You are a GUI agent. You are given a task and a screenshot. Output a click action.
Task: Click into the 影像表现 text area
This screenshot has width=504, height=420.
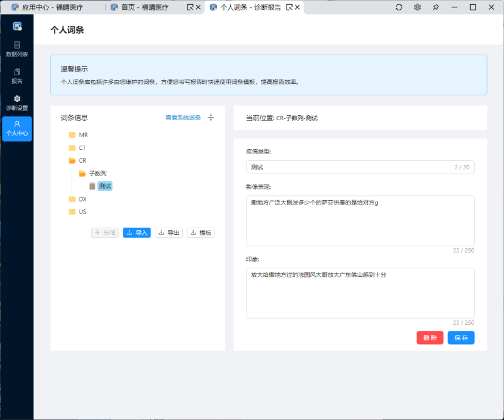[359, 220]
